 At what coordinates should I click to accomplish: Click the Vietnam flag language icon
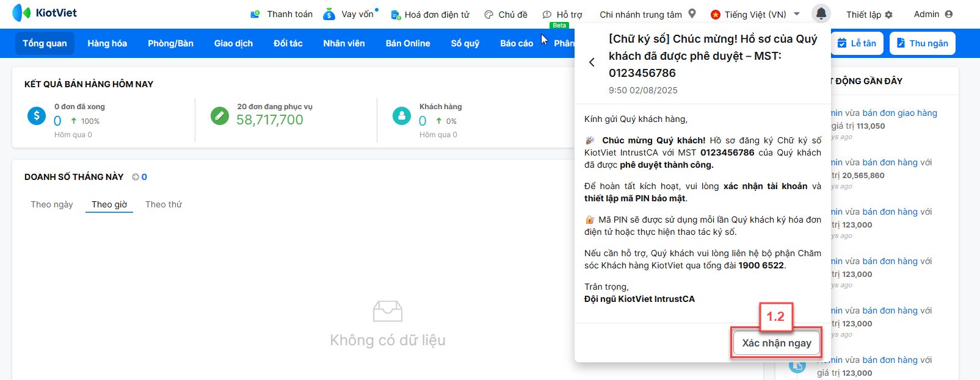tap(716, 14)
